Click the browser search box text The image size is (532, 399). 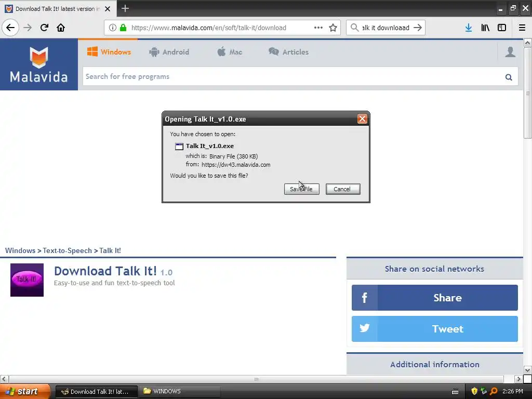coord(385,28)
